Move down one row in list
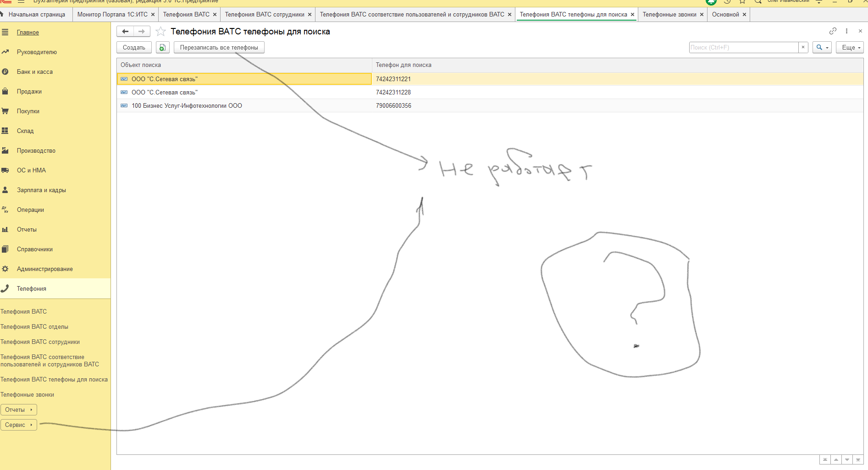Viewport: 868px width, 470px height. (847, 459)
